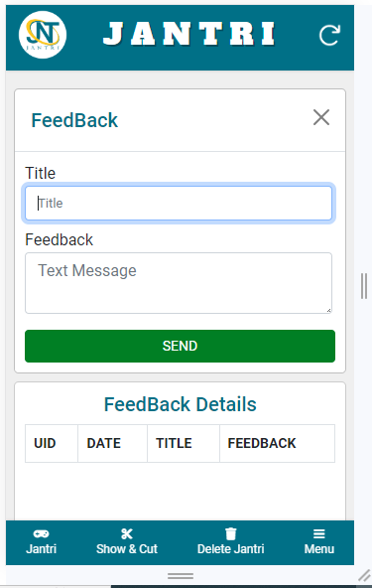Select the UID column header

(45, 443)
